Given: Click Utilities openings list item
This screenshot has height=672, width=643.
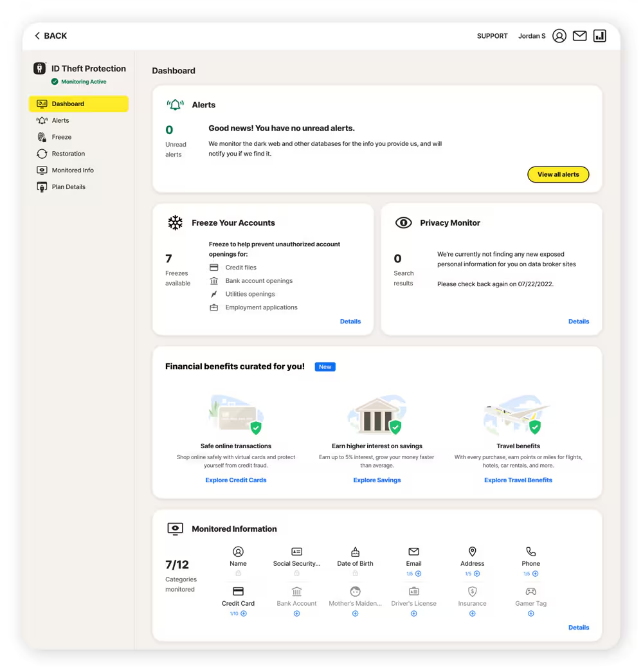Looking at the screenshot, I should click(242, 294).
